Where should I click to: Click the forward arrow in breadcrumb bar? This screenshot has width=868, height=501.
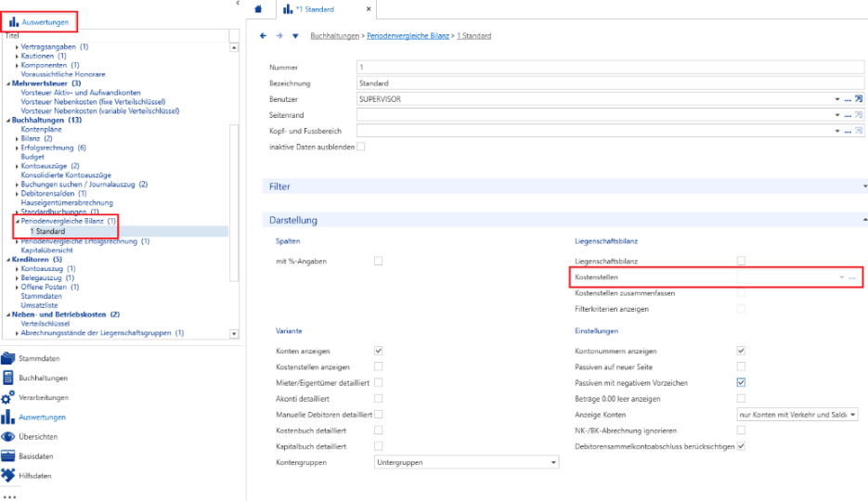[279, 36]
